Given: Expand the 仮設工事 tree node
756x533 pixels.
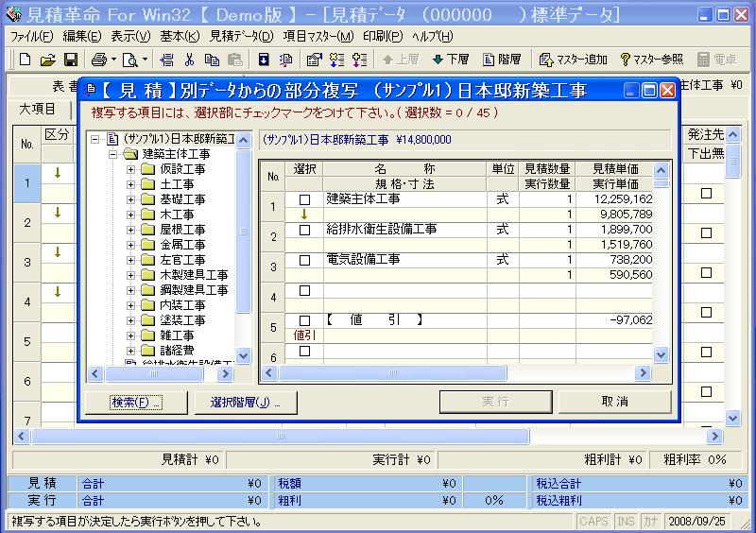Looking at the screenshot, I should (x=130, y=169).
